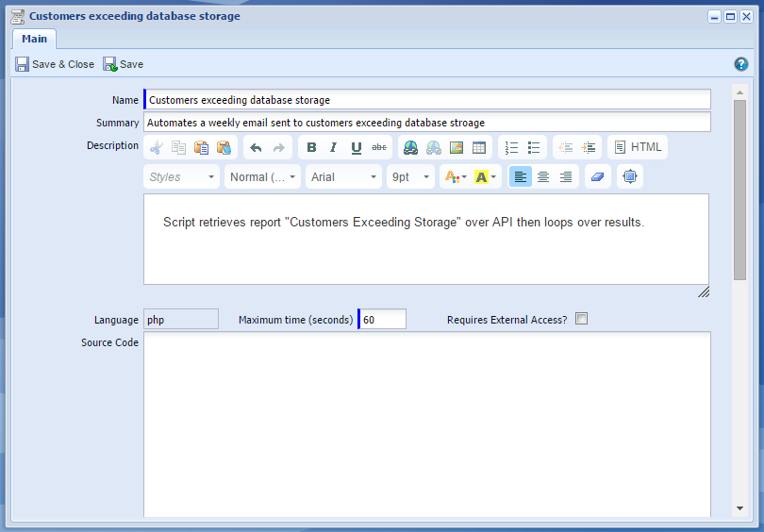Viewport: 764px width, 532px height.
Task: Click the decrease indent icon
Action: click(x=566, y=147)
